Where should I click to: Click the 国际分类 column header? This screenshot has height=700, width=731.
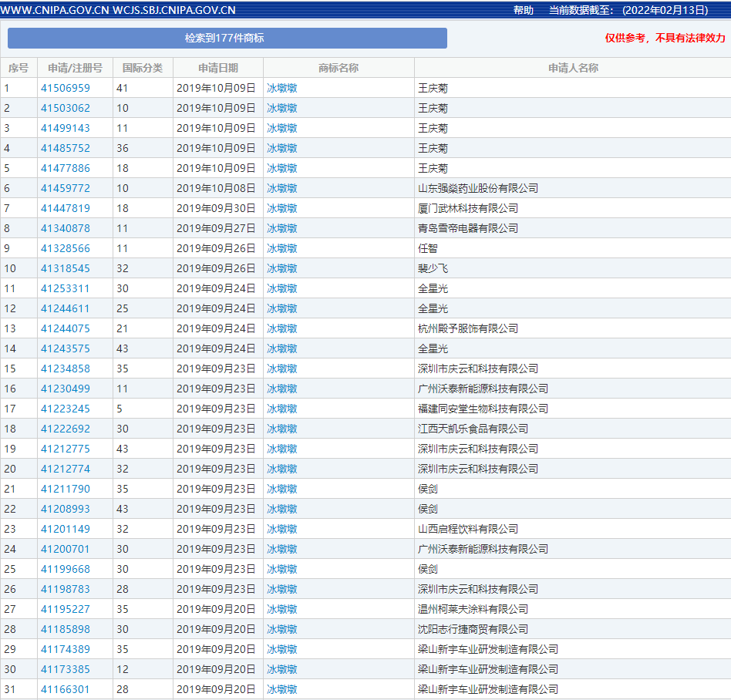[143, 68]
